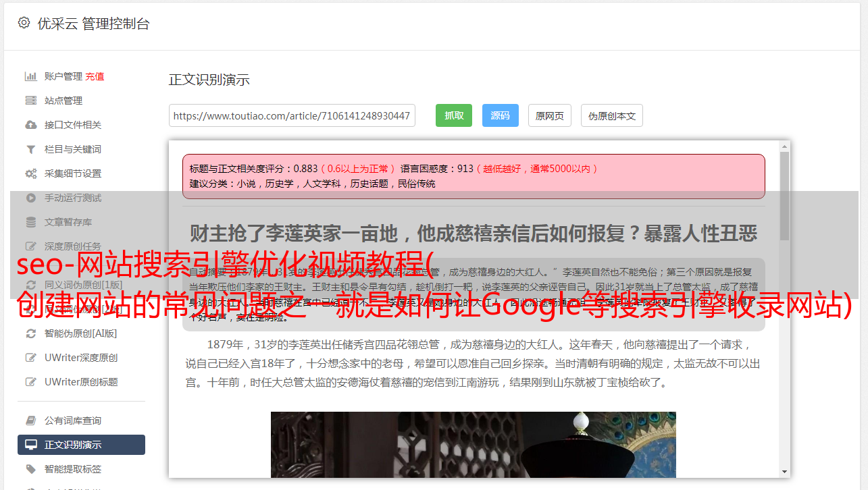Select 智能伪原创[AI版] in the sidebar
868x490 pixels.
81,333
